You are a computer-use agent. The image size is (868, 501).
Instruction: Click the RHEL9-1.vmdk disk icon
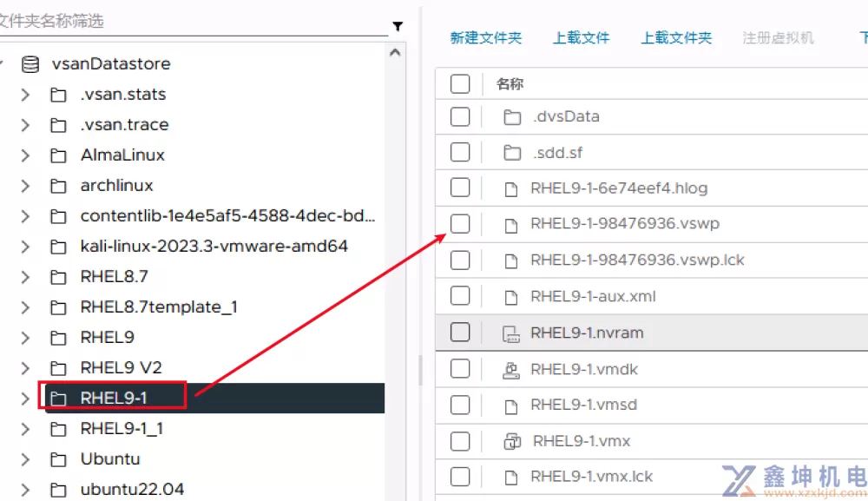pyautogui.click(x=511, y=371)
